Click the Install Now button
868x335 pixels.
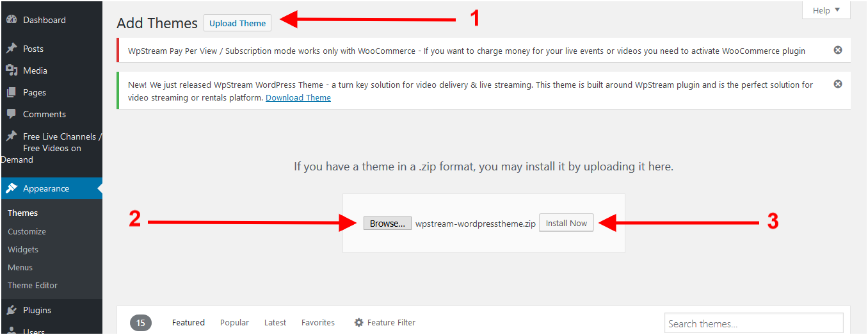pos(567,223)
